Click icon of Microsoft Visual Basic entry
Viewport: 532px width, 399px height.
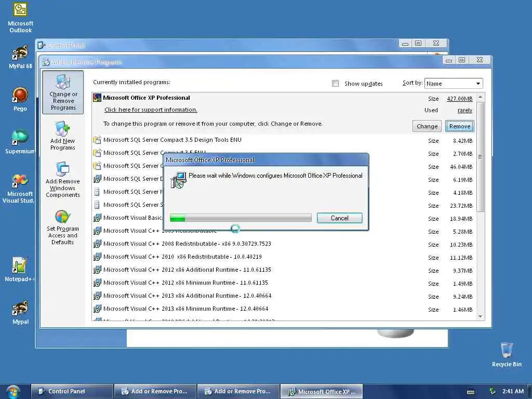click(x=97, y=218)
